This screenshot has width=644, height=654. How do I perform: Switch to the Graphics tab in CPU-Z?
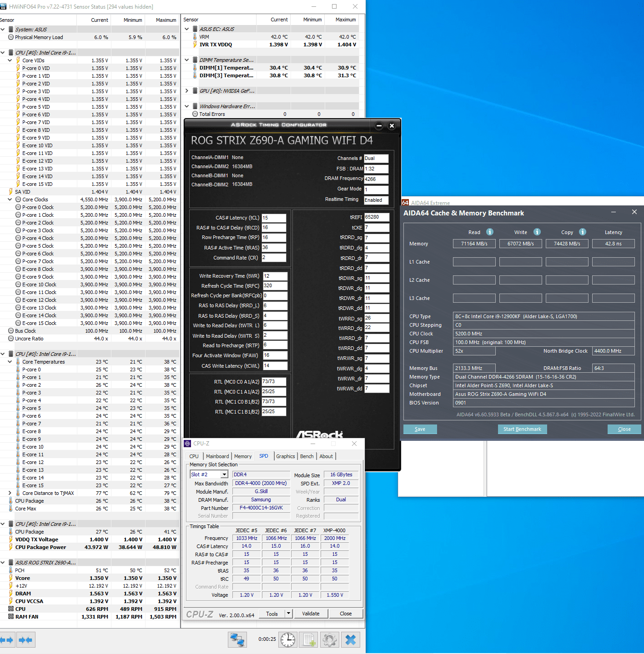pos(286,456)
